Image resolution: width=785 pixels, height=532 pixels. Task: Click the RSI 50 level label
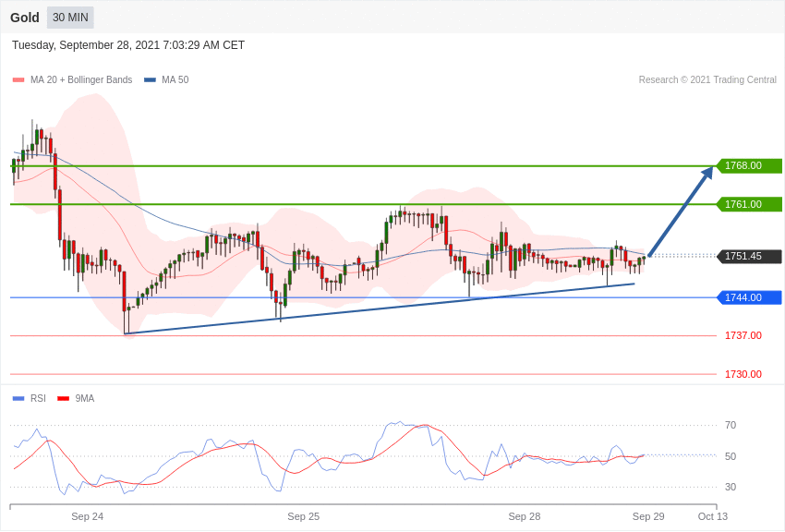[731, 456]
